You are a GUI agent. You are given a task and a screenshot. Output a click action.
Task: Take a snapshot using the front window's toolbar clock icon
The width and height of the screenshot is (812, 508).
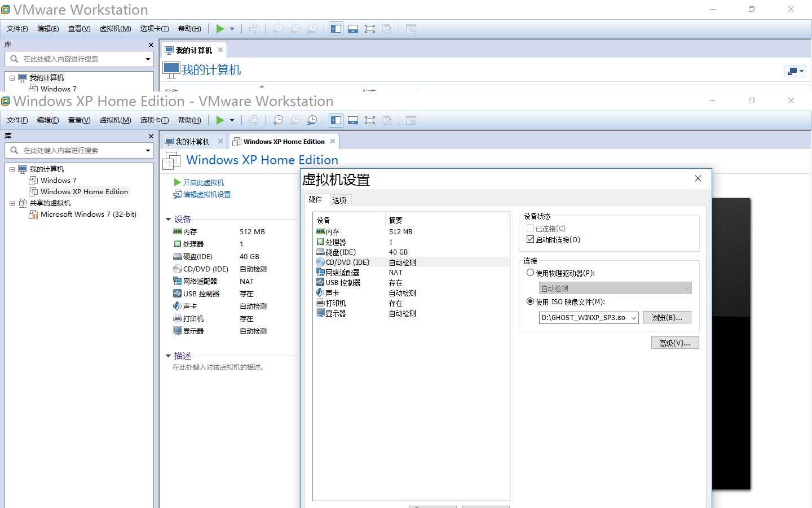(x=278, y=120)
